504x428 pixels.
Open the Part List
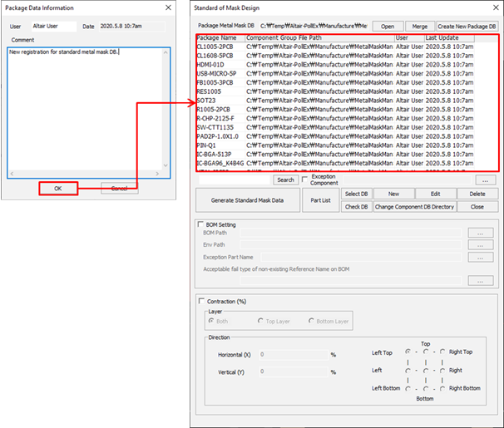(x=320, y=200)
